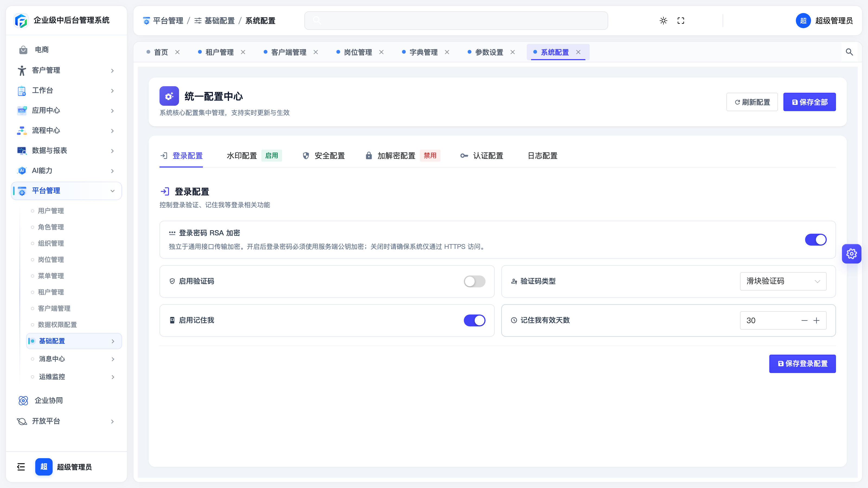The width and height of the screenshot is (868, 488).
Task: Switch to 水印配置 tab
Action: tap(254, 156)
